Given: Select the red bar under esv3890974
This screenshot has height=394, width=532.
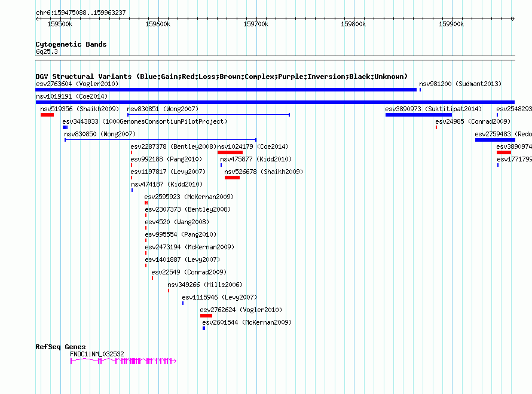Looking at the screenshot, I should [x=504, y=152].
